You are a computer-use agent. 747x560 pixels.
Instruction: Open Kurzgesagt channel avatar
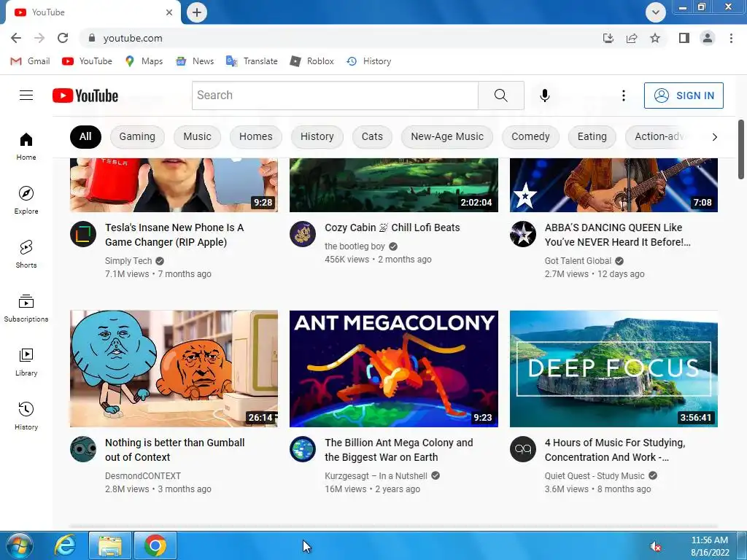(x=303, y=449)
